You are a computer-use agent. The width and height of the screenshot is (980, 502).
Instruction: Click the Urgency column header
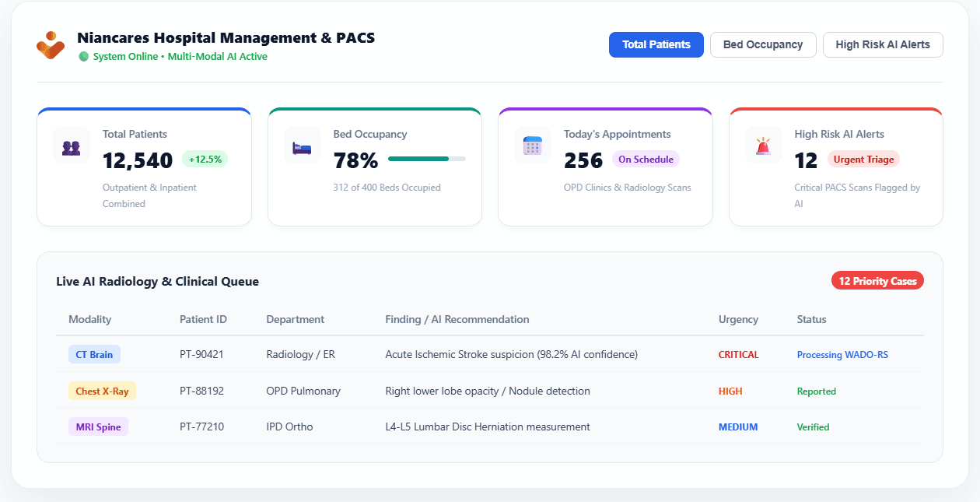tap(738, 319)
